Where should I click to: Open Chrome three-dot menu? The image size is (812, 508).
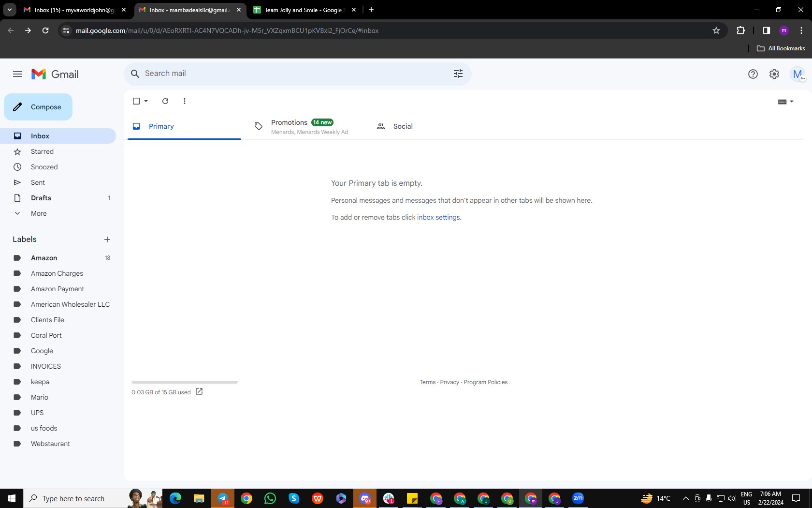click(801, 30)
